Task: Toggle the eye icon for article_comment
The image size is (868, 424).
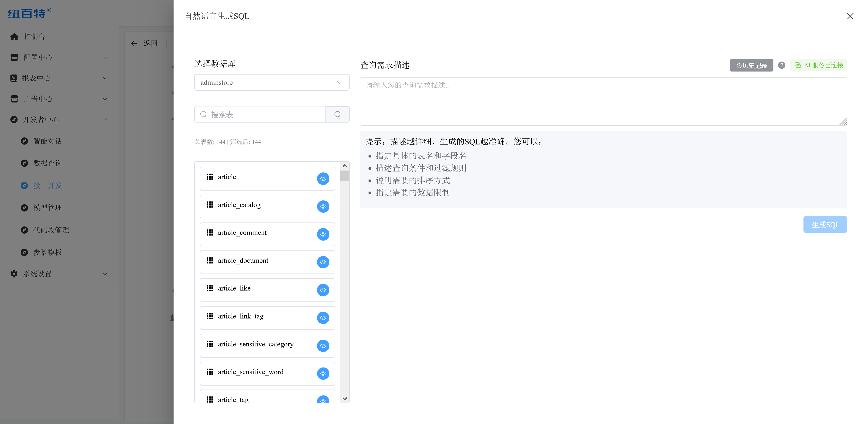Action: point(323,234)
